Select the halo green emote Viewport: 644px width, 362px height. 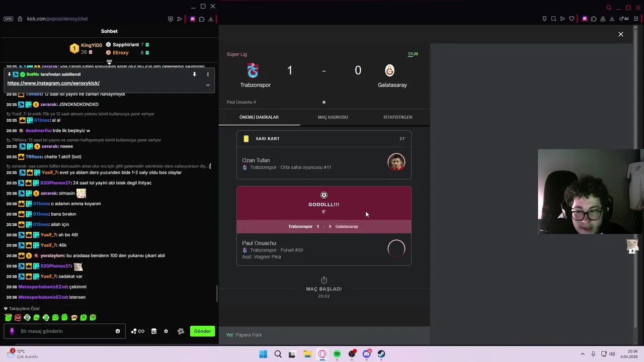(9, 317)
